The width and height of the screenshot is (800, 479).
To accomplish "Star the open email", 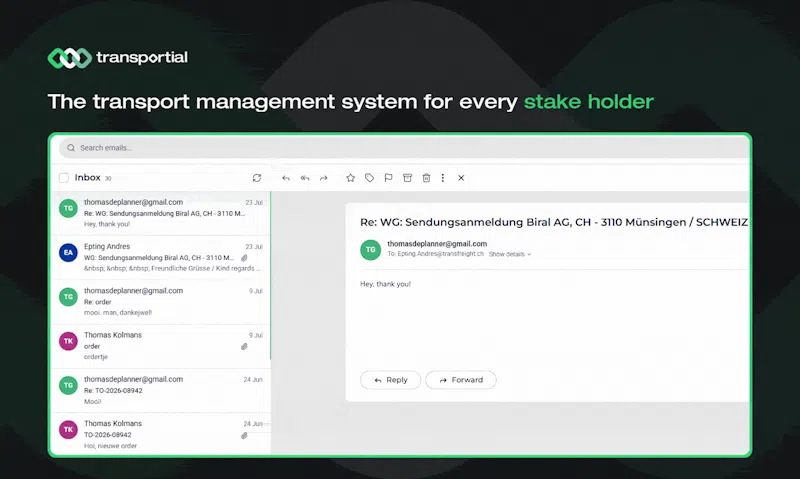I will click(351, 178).
